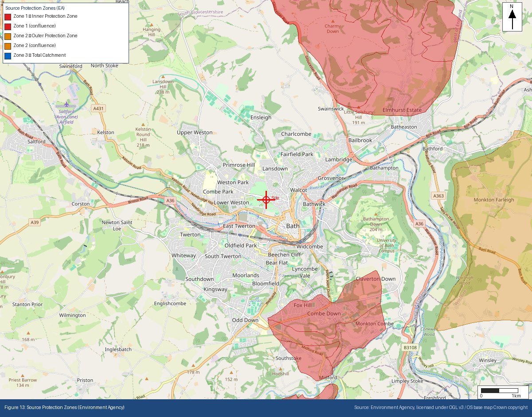
Task: Click the Zone 2 Outer Protection orange swatch
Action: pos(8,36)
